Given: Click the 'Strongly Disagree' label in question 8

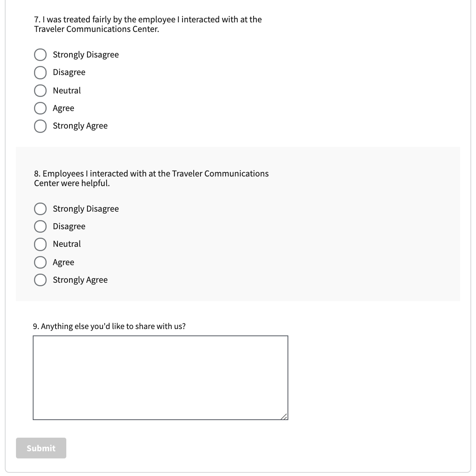Looking at the screenshot, I should pyautogui.click(x=86, y=209).
